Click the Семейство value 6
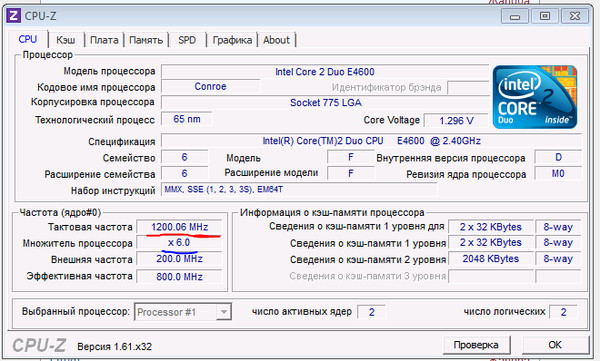Image resolution: width=600 pixels, height=361 pixels. point(184,157)
